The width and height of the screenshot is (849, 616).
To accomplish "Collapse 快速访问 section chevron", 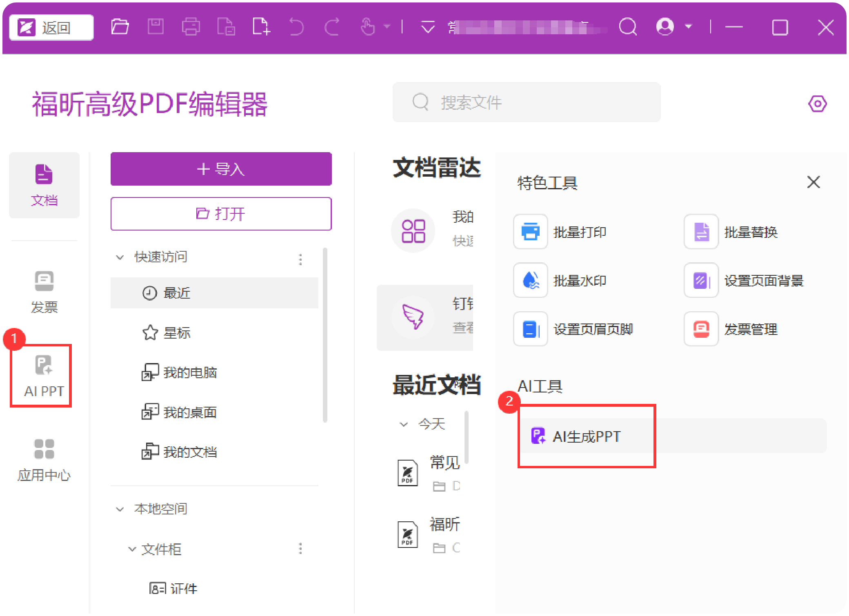I will tap(120, 257).
